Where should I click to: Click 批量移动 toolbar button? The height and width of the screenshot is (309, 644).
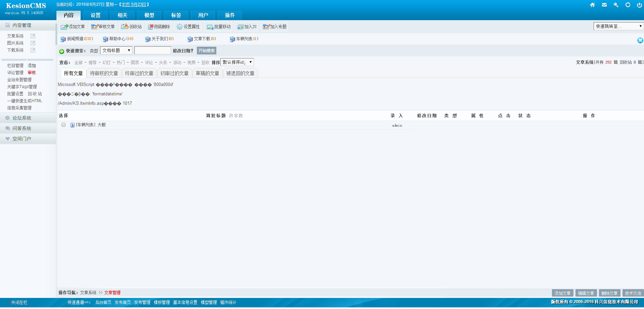tap(219, 27)
